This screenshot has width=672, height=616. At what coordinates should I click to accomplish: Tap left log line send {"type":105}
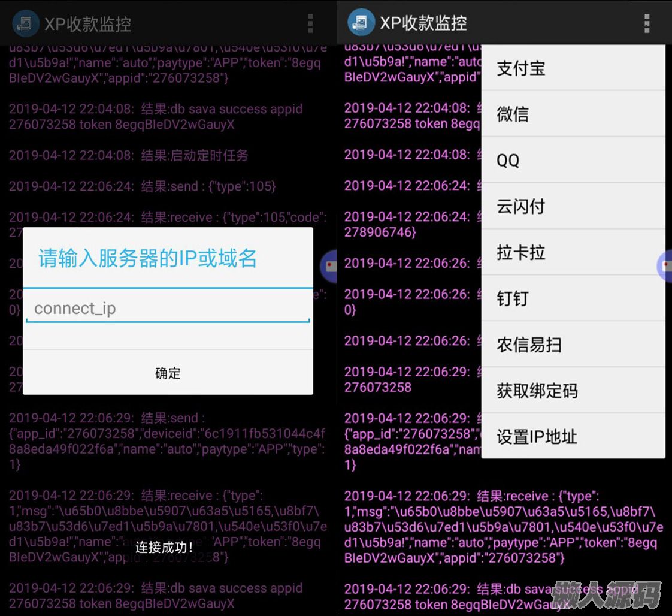[x=143, y=186]
